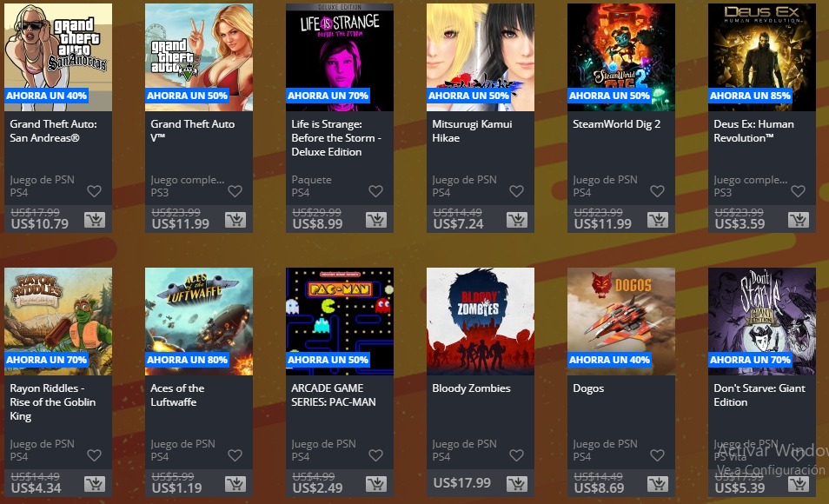Open Don't Starve: Giant Edition title link
This screenshot has width=829, height=504.
759,395
